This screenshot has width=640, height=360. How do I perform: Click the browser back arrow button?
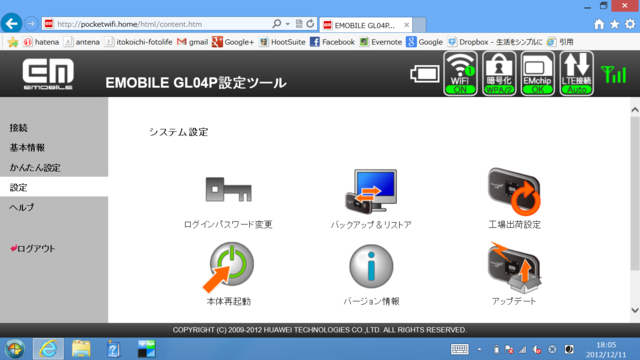(x=11, y=24)
